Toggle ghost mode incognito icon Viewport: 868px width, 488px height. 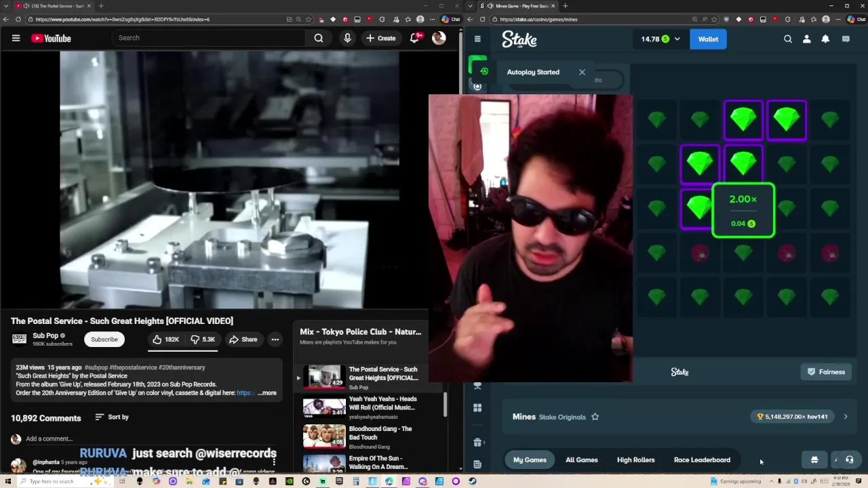tap(814, 460)
